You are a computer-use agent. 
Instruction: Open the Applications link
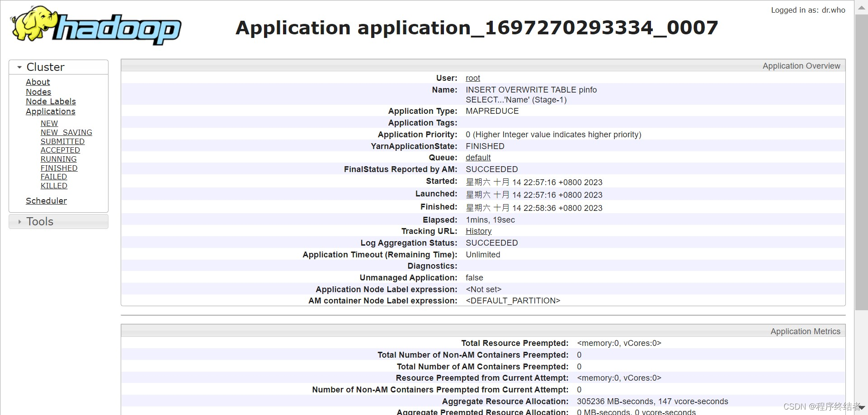(x=51, y=112)
